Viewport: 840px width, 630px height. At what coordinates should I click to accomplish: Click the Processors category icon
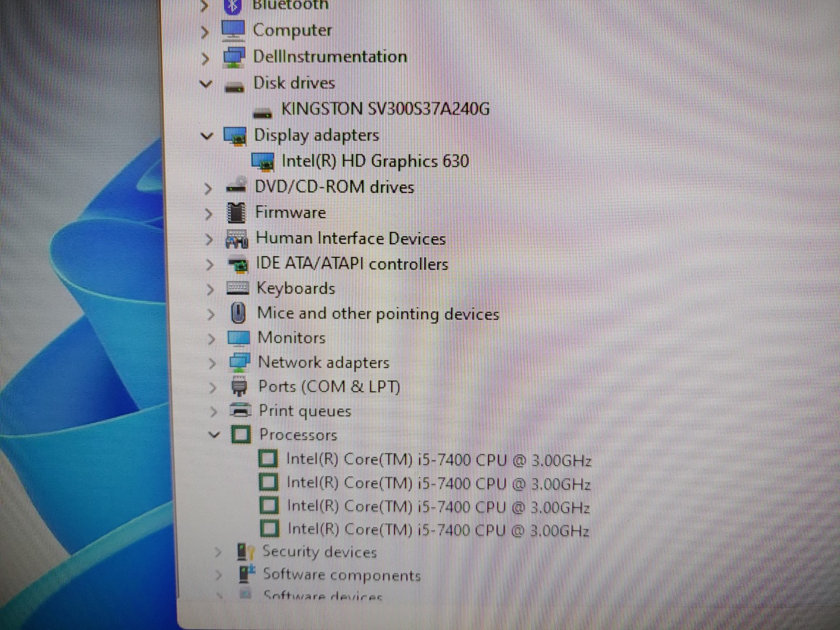tap(241, 435)
